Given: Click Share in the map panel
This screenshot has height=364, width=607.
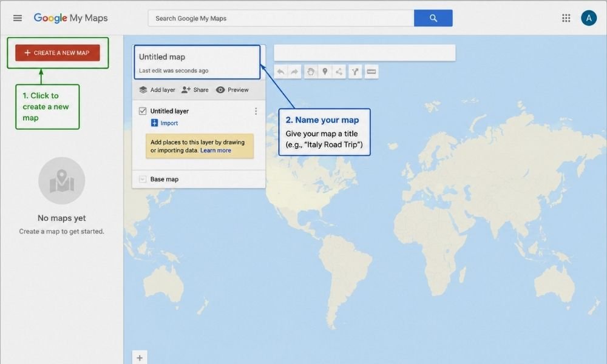Looking at the screenshot, I should click(x=195, y=90).
